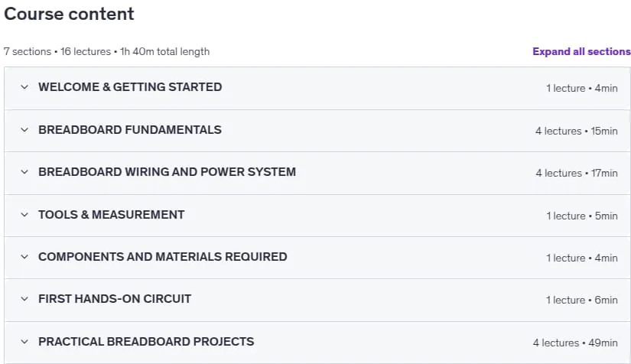Open First Hands-On Circuit chevron icon
The width and height of the screenshot is (631, 364).
[24, 299]
